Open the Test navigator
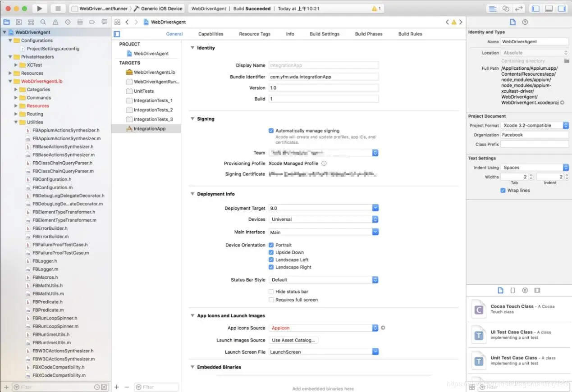This screenshot has height=392, width=572. click(x=68, y=22)
